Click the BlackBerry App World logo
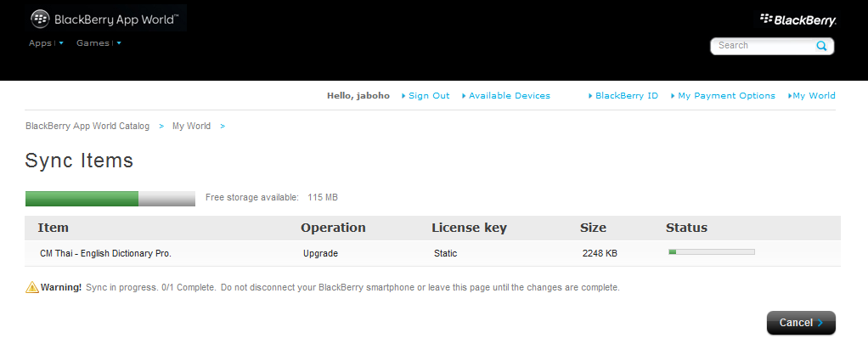868x361 pixels. coord(105,20)
